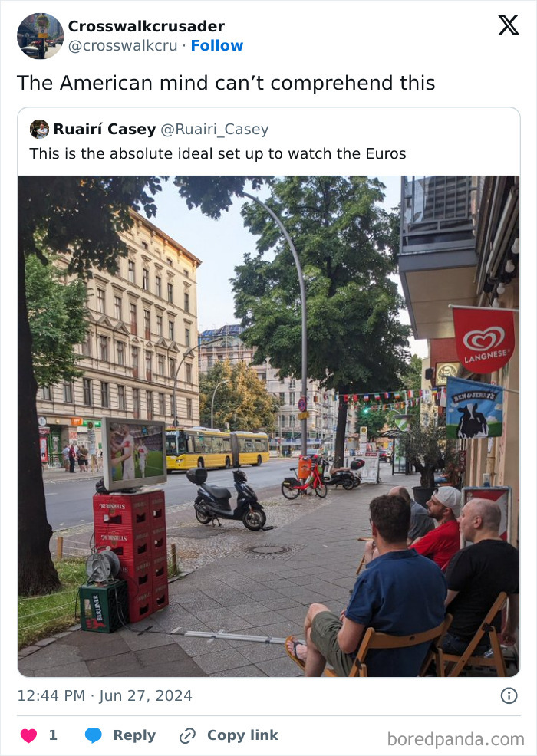537x756 pixels.
Task: Click the main tweet text about American mind
Action: pyautogui.click(x=226, y=83)
